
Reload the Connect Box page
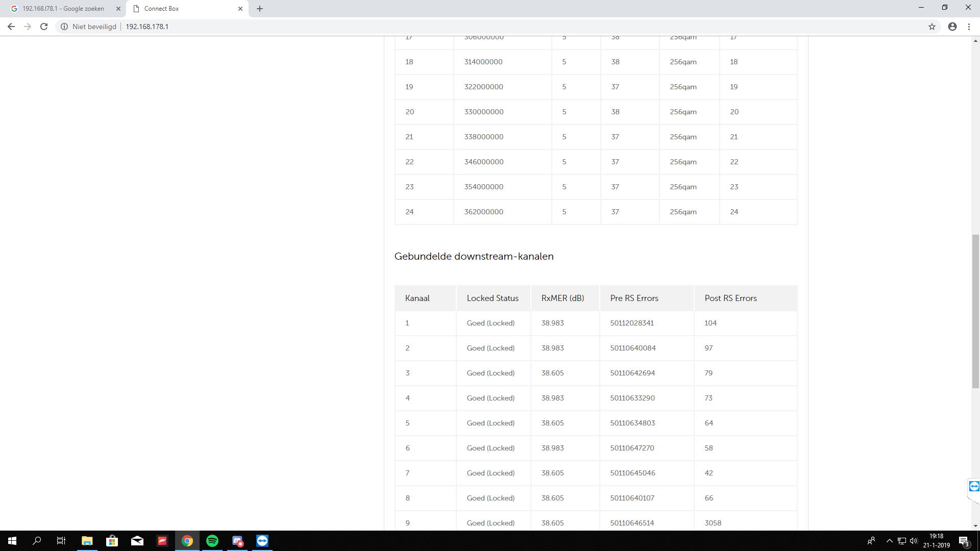[44, 27]
